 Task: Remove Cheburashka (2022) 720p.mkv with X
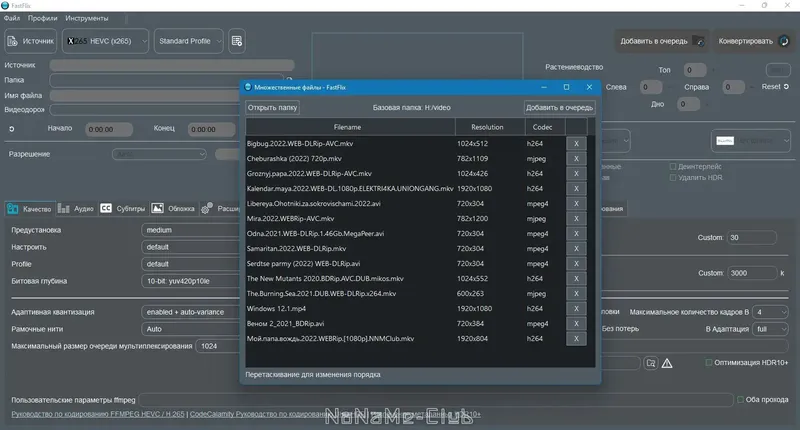[576, 159]
